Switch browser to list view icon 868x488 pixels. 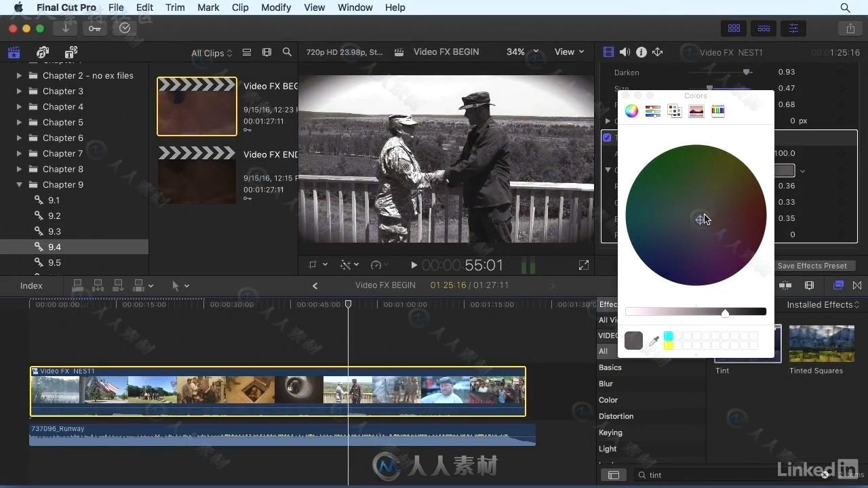(247, 52)
